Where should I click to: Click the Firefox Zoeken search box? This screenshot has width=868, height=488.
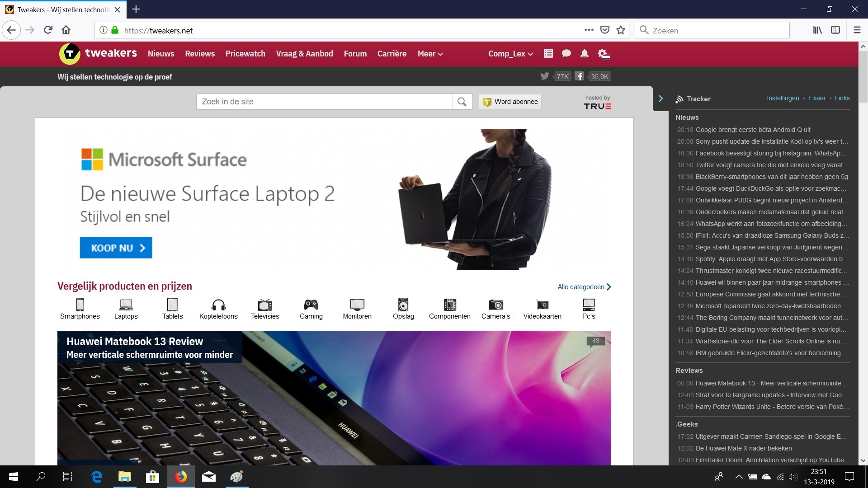pyautogui.click(x=712, y=30)
